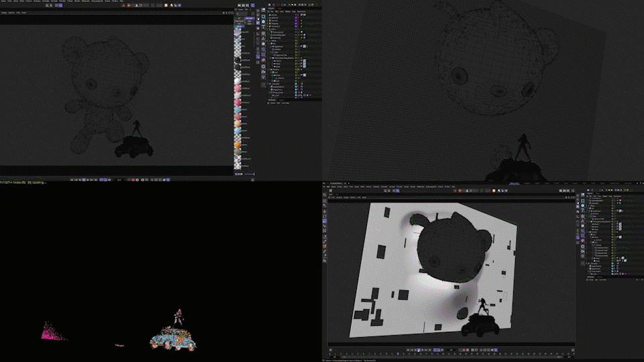The image size is (644, 362).
Task: Open Render menu in bottom-right window
Action: pos(413,187)
